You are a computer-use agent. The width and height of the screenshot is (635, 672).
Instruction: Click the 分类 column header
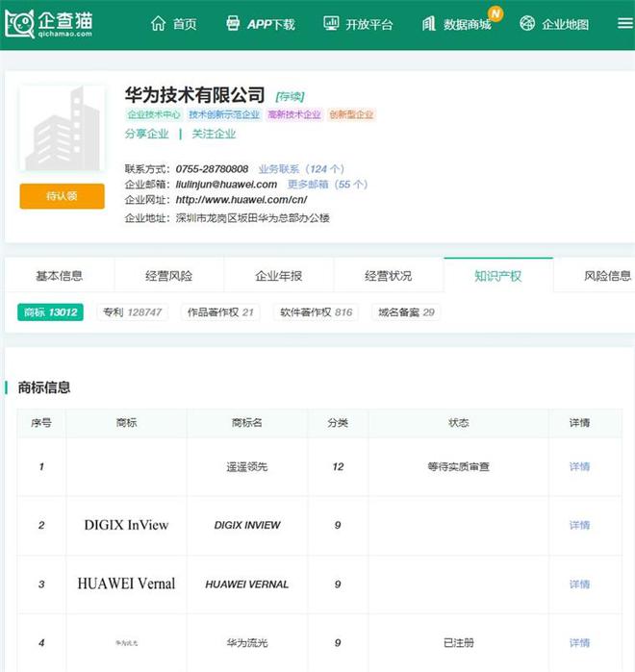pyautogui.click(x=338, y=423)
